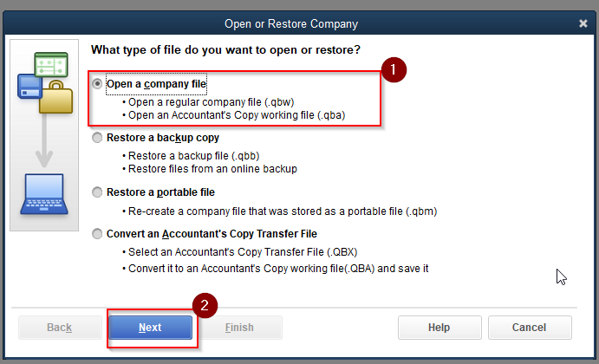
Task: Choose Restore a backup copy option
Action: pyautogui.click(x=97, y=138)
